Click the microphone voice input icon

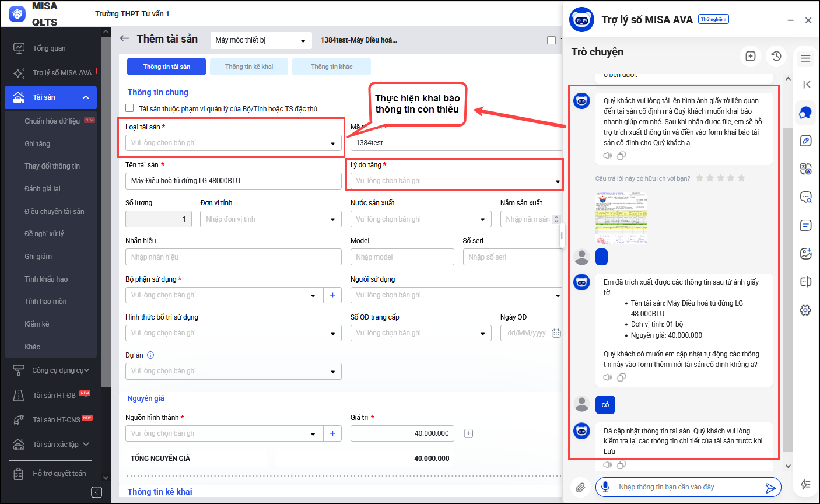606,487
